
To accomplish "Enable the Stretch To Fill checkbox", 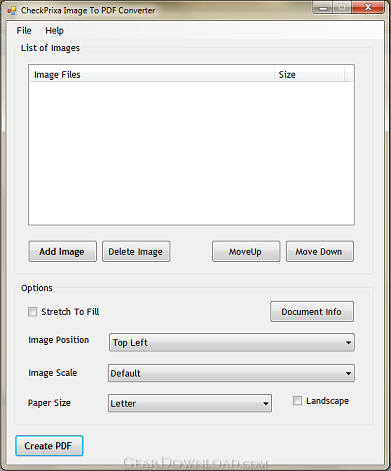I will pyautogui.click(x=33, y=312).
